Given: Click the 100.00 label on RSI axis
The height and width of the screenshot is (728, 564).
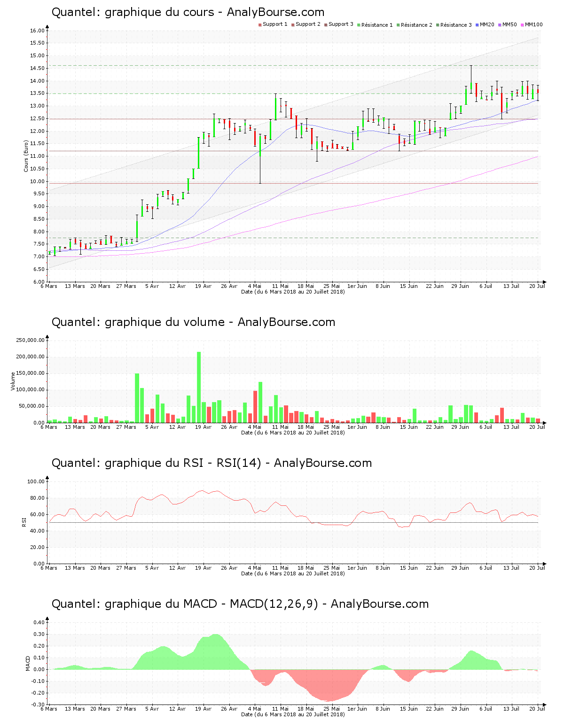Looking at the screenshot, I should (x=36, y=481).
